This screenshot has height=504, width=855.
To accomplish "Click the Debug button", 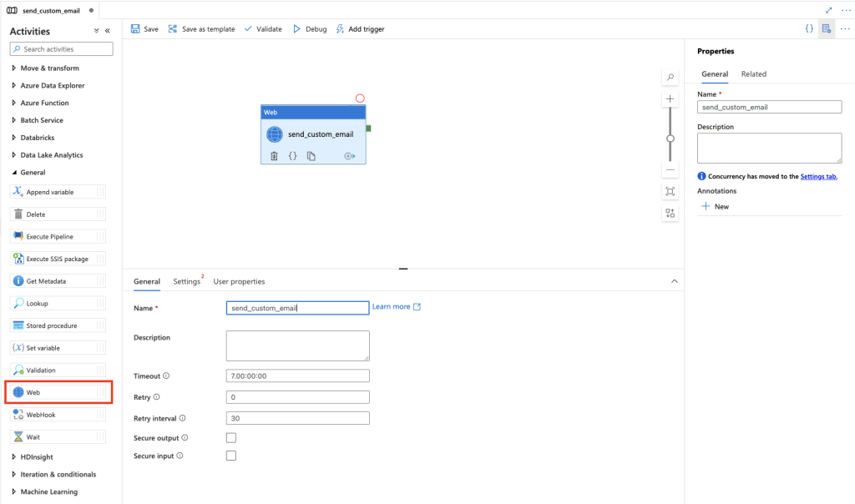I will point(309,29).
